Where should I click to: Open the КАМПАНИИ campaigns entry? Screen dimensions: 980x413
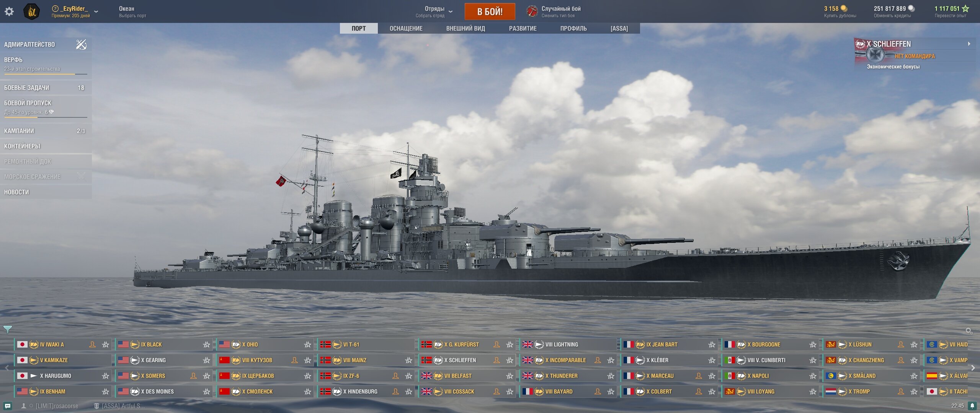46,131
